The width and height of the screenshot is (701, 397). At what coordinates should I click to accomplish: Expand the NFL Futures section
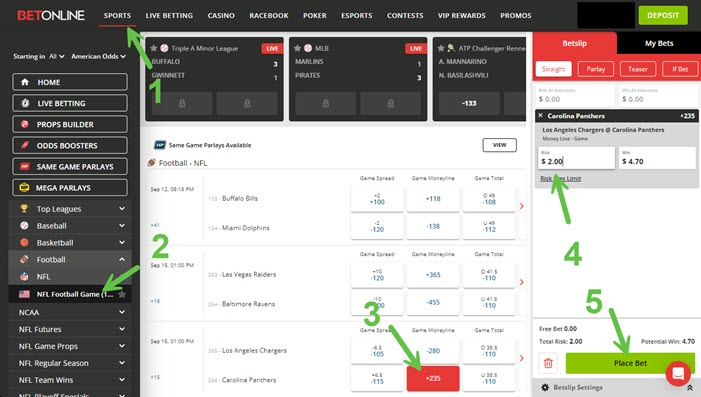[x=122, y=329]
